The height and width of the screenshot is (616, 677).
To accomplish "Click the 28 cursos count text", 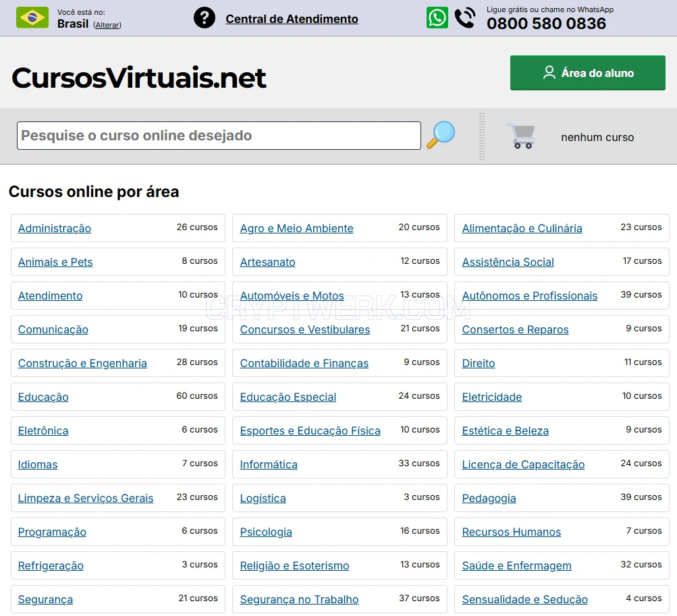I will coord(197,362).
